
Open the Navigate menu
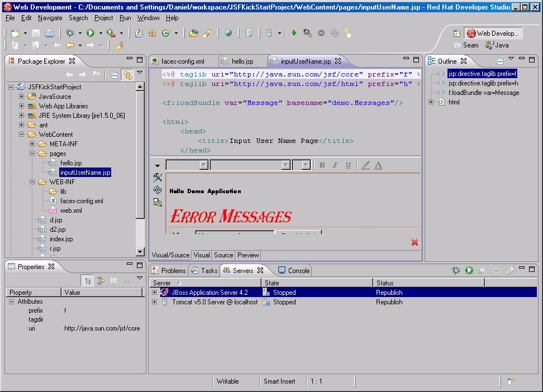pos(50,18)
